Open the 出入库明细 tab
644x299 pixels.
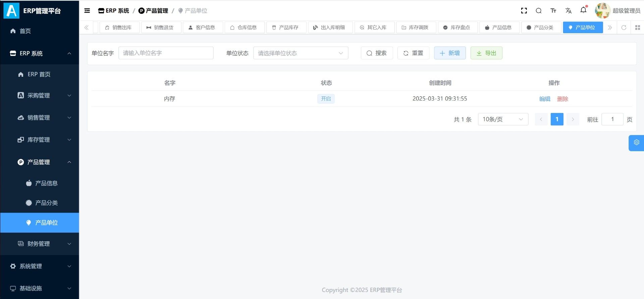point(330,27)
